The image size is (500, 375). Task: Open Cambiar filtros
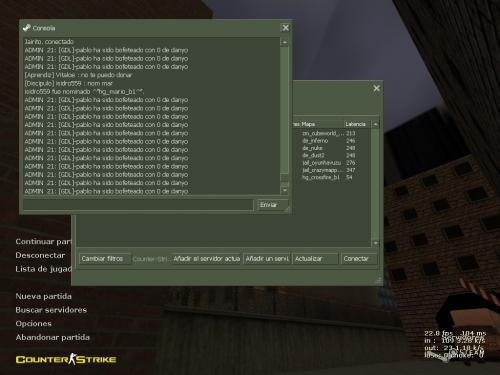click(105, 259)
